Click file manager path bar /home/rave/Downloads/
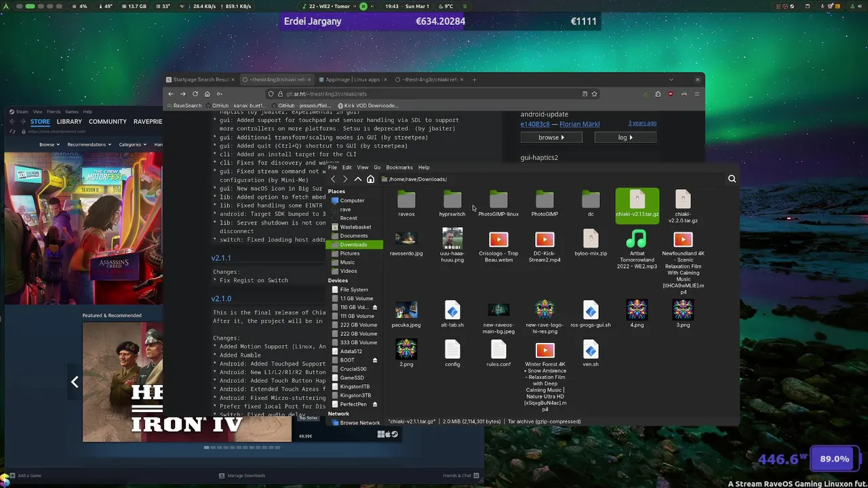The height and width of the screenshot is (488, 868). 417,179
